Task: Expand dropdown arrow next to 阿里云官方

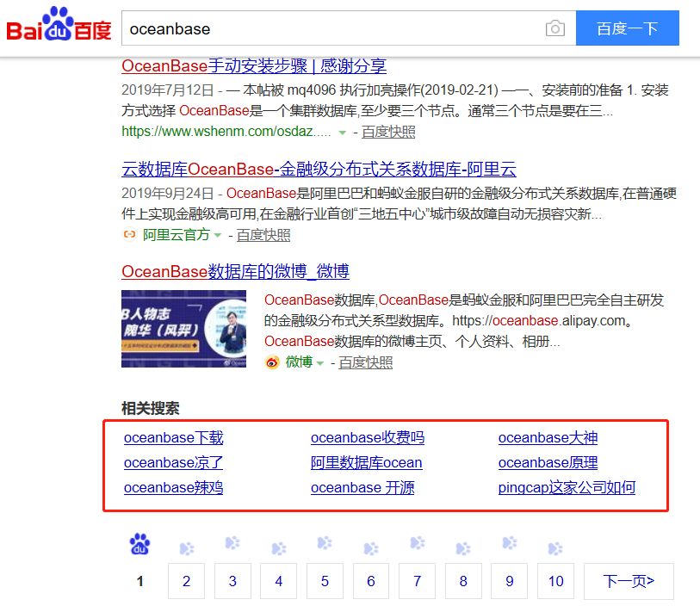Action: (x=218, y=235)
